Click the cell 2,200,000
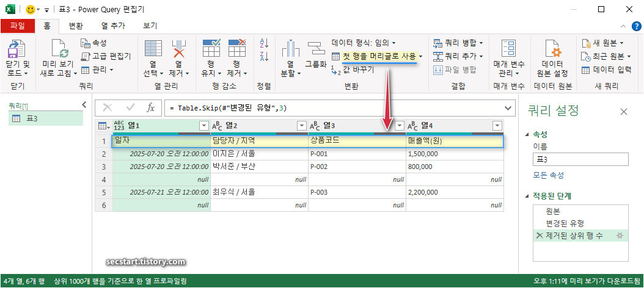The height and width of the screenshot is (288, 644). tap(455, 192)
